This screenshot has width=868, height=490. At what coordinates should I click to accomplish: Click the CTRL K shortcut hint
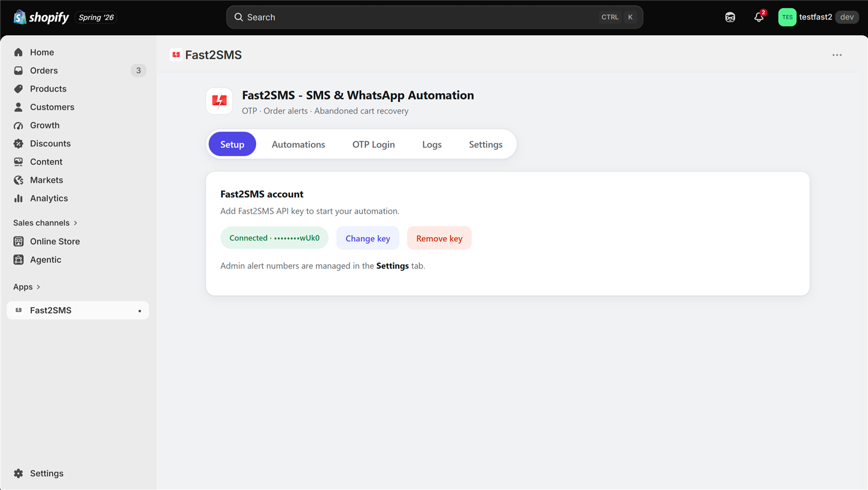pyautogui.click(x=618, y=17)
